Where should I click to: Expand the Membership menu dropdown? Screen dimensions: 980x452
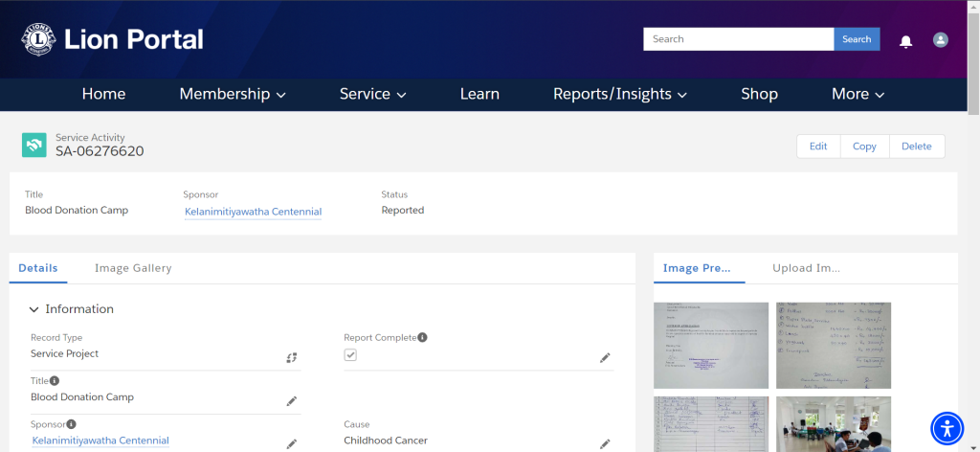coord(233,95)
